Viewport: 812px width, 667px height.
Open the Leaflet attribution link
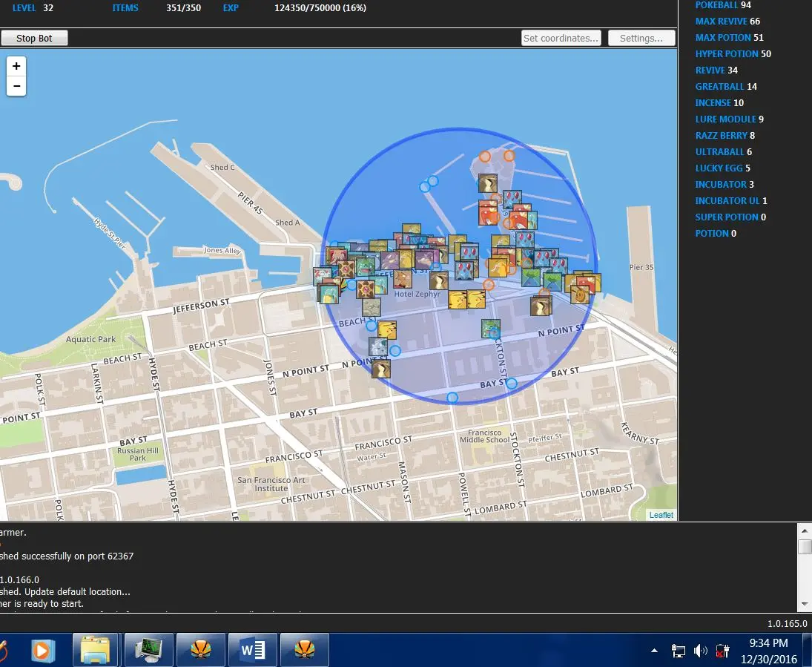coord(661,515)
